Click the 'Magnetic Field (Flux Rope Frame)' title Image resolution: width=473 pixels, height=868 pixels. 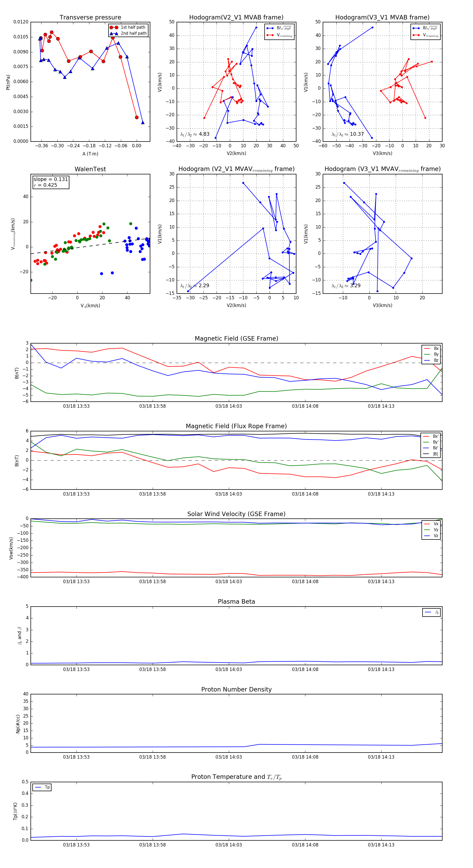[236, 426]
